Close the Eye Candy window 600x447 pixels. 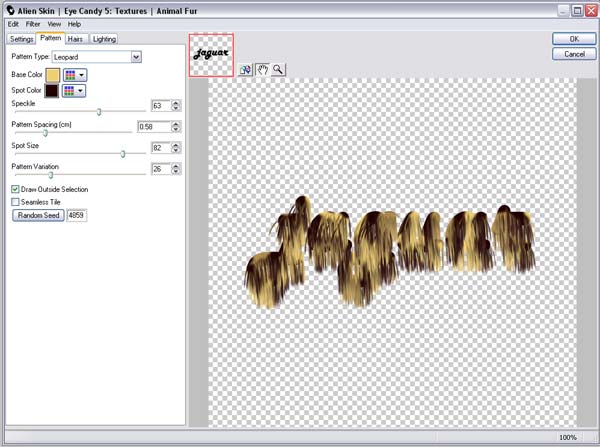pyautogui.click(x=591, y=11)
